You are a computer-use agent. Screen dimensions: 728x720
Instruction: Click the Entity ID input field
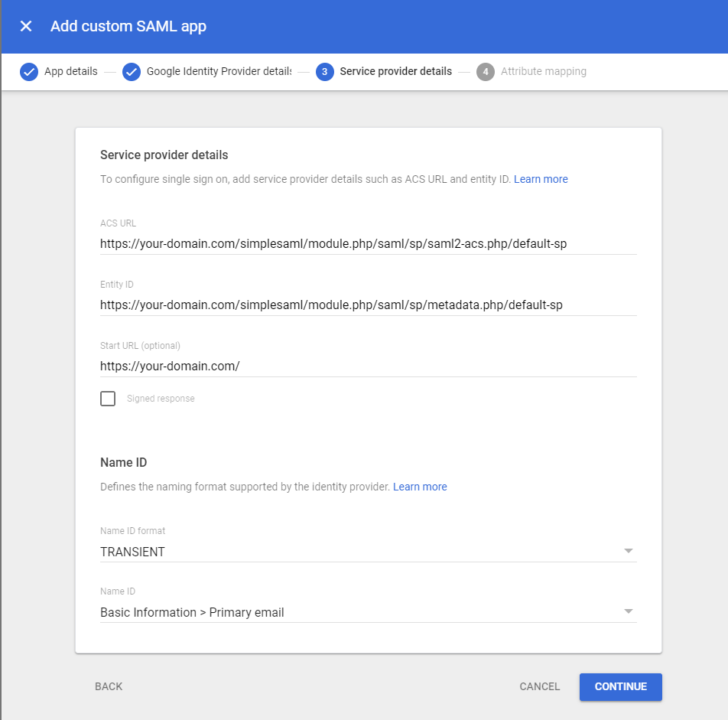point(367,305)
